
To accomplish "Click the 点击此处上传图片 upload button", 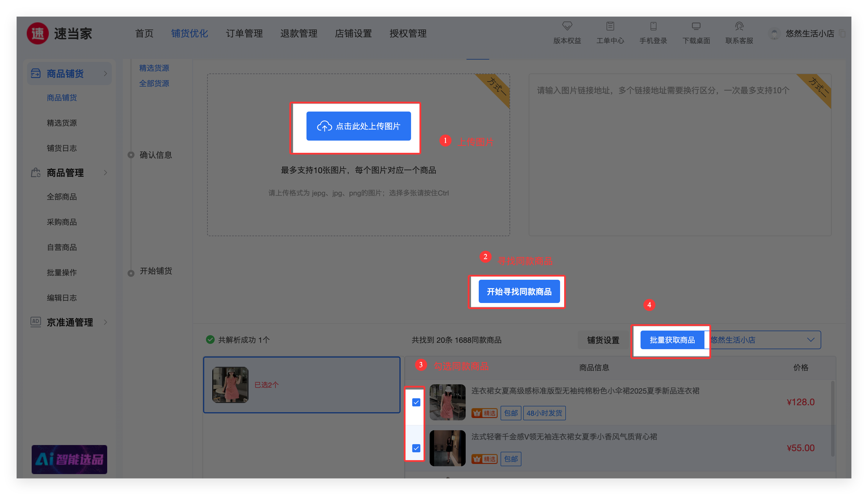I will tap(358, 126).
